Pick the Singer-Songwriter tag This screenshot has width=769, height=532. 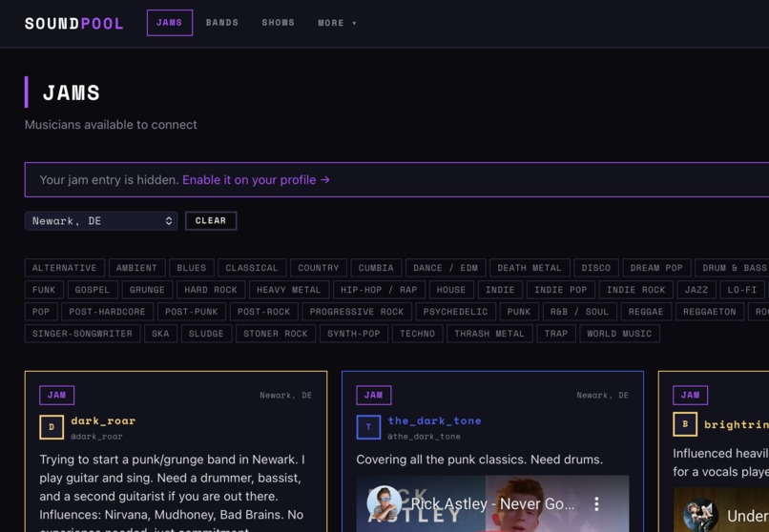point(82,334)
